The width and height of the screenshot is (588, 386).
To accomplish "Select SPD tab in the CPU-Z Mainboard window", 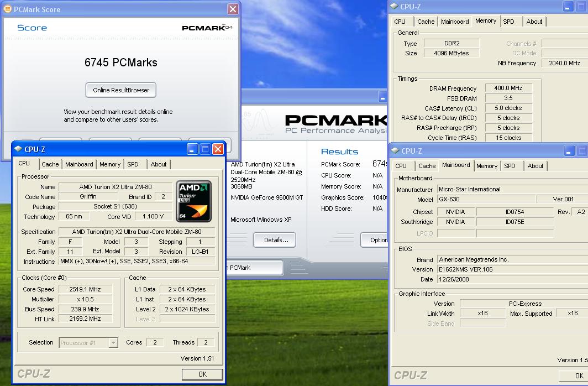I will click(x=510, y=166).
